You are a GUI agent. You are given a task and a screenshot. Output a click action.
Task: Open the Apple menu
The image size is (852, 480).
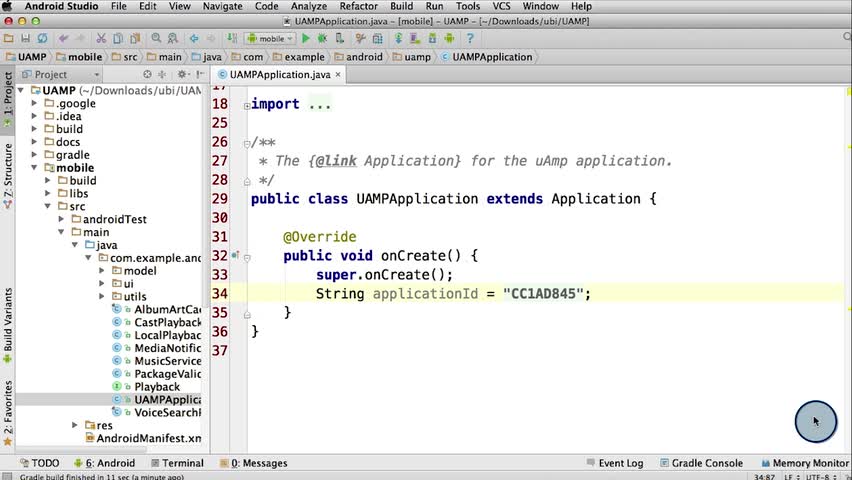coord(8,7)
